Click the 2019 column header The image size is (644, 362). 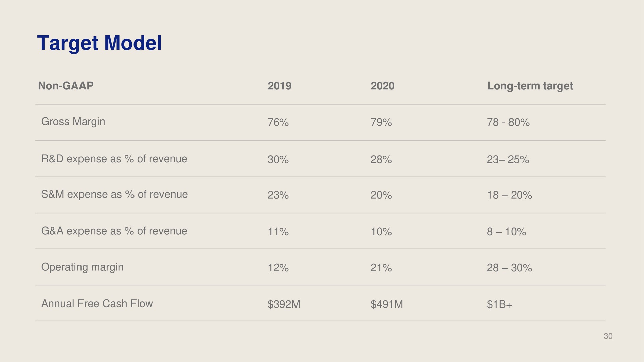tap(279, 86)
